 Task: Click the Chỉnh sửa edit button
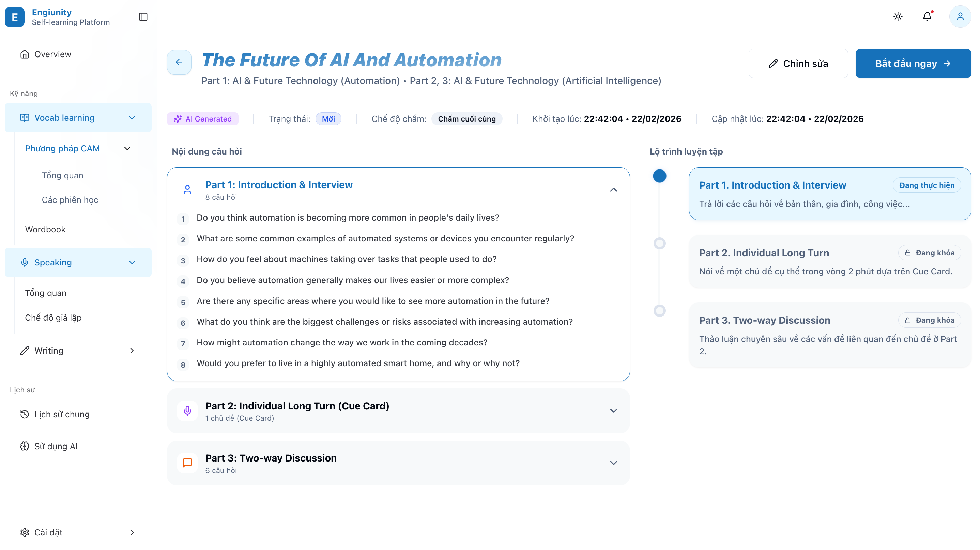tap(798, 64)
